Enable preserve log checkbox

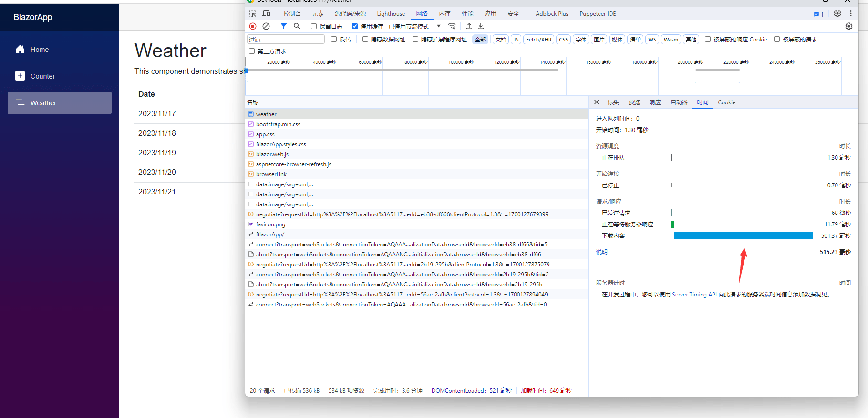coord(314,26)
